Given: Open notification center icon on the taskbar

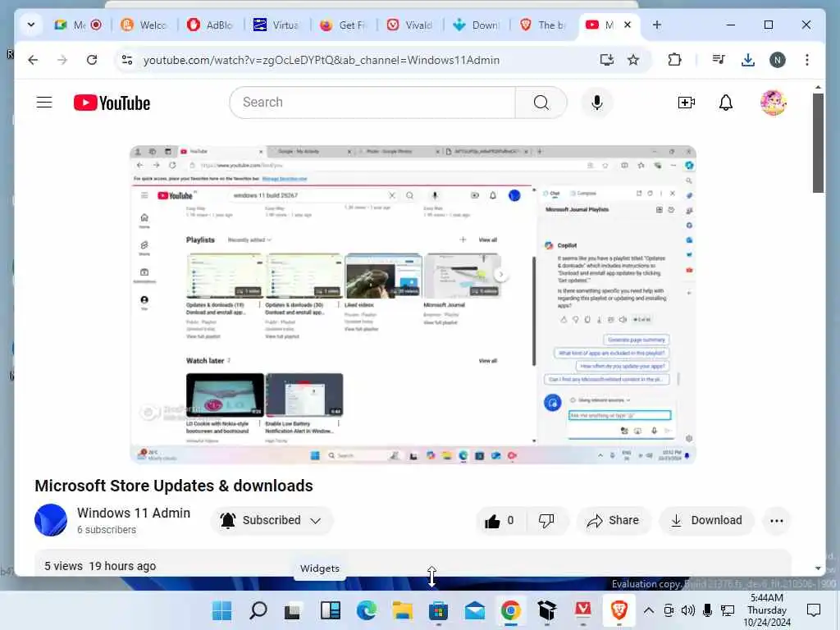Looking at the screenshot, I should (814, 610).
